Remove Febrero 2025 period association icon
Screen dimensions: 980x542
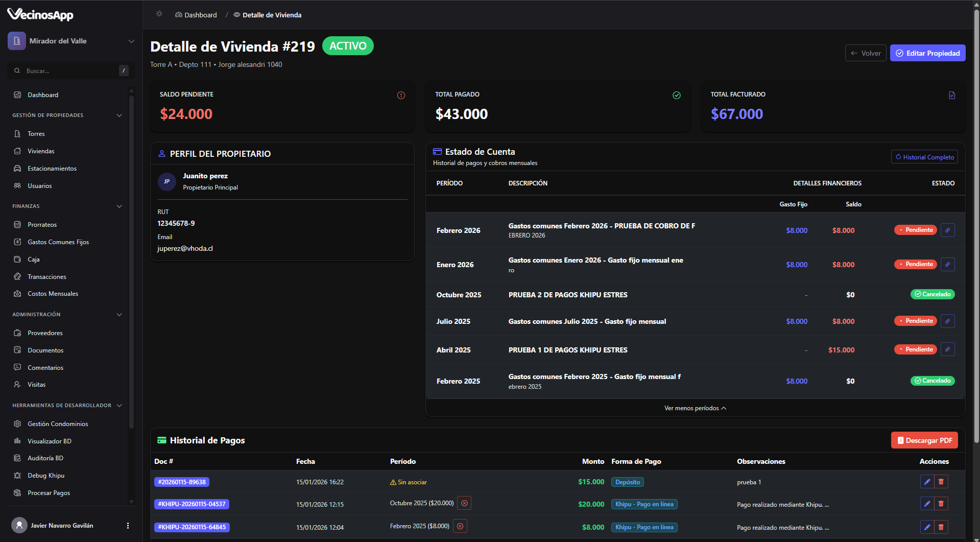(x=460, y=526)
